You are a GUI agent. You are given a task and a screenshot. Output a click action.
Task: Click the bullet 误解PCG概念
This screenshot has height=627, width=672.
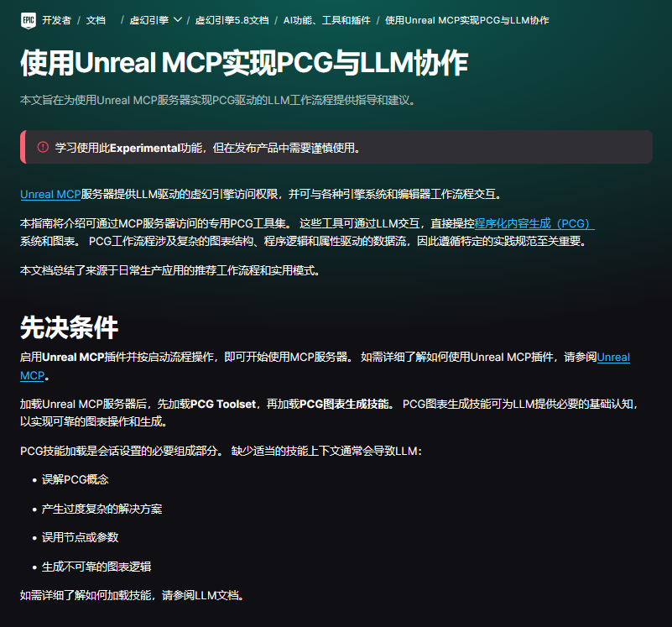75,479
